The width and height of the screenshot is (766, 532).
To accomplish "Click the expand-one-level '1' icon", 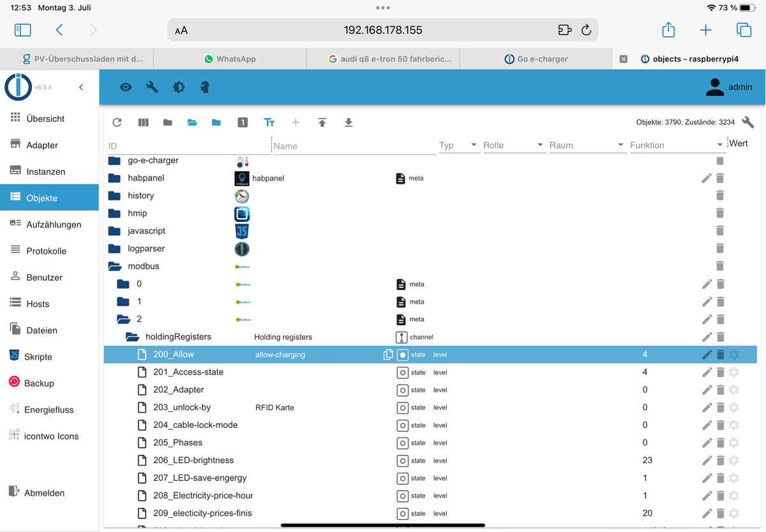I will 243,122.
